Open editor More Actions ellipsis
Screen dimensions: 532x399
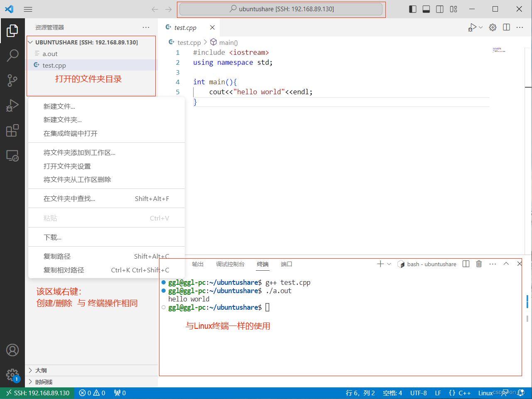tap(520, 27)
